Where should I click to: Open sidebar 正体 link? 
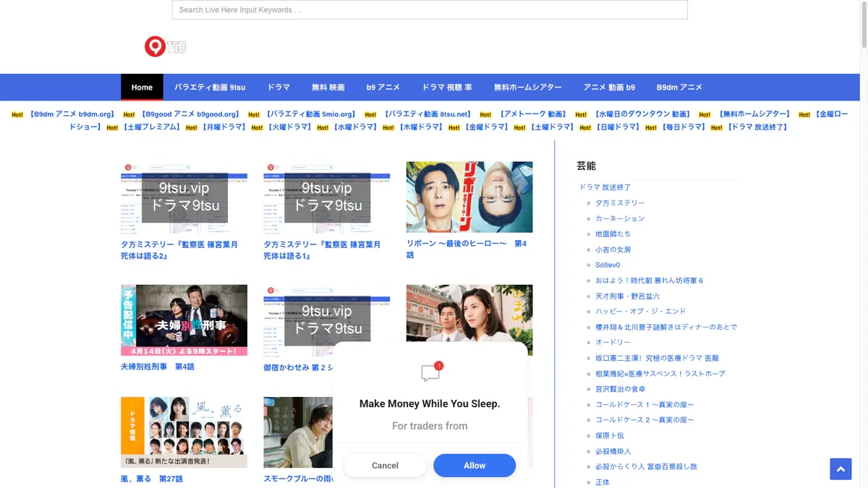[602, 483]
